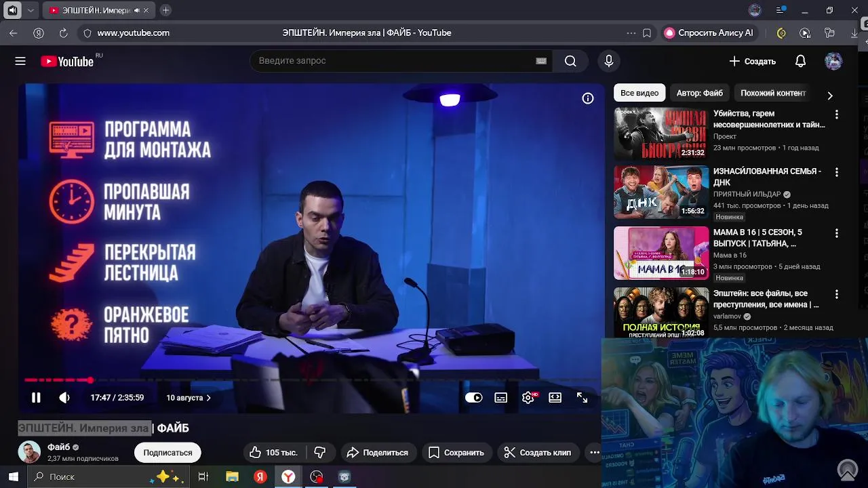Open picture-in-picture video icon in toolbar
This screenshot has height=488, width=868.
[x=805, y=33]
